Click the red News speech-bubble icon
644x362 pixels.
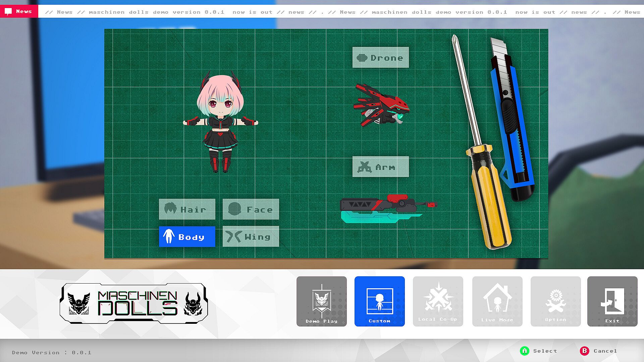8,12
